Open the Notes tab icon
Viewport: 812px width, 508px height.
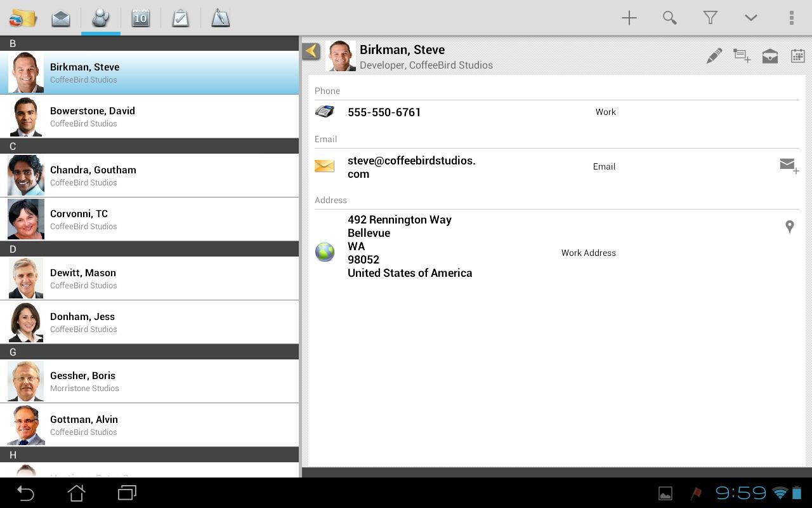[x=220, y=18]
